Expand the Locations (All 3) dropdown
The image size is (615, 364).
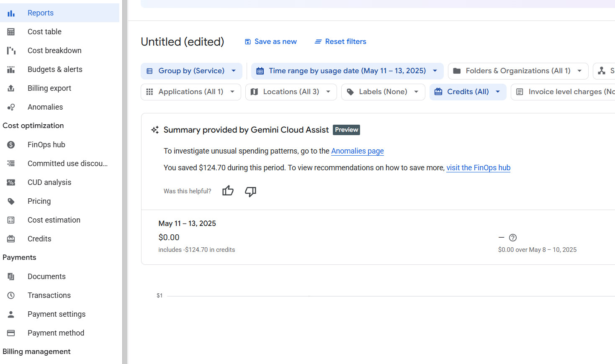pyautogui.click(x=291, y=92)
